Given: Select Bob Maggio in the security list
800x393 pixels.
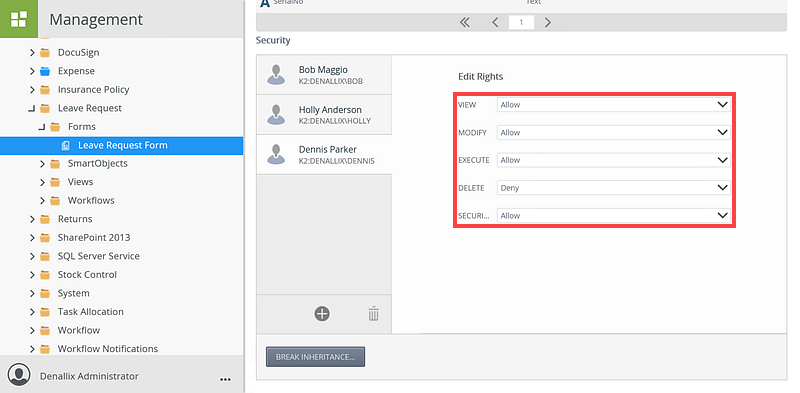Looking at the screenshot, I should coord(324,75).
